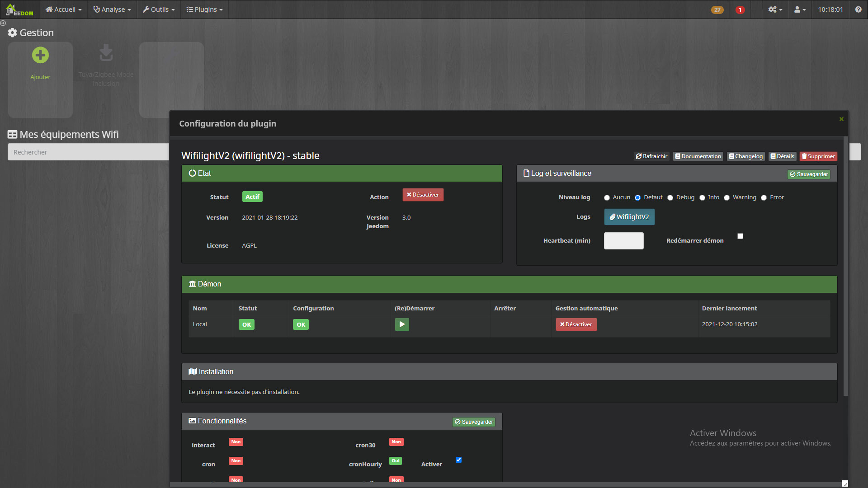
Task: Click the Heartbeat (min) input field
Action: 623,241
